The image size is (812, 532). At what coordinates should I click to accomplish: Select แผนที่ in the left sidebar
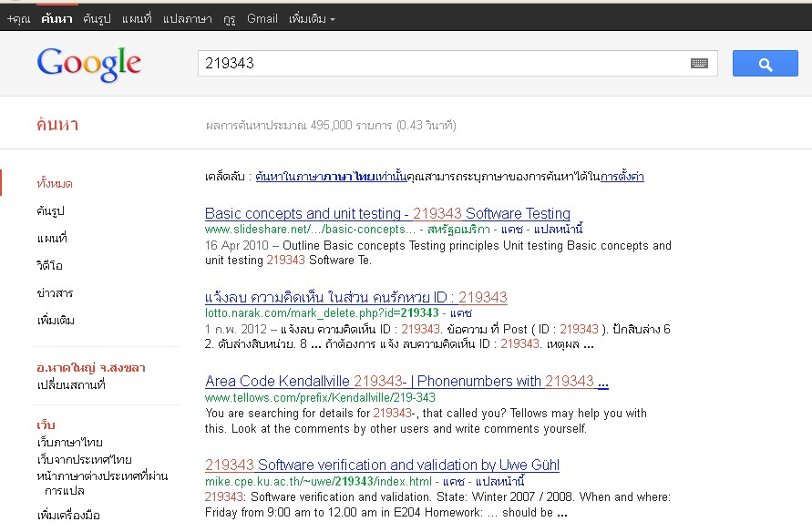(52, 238)
